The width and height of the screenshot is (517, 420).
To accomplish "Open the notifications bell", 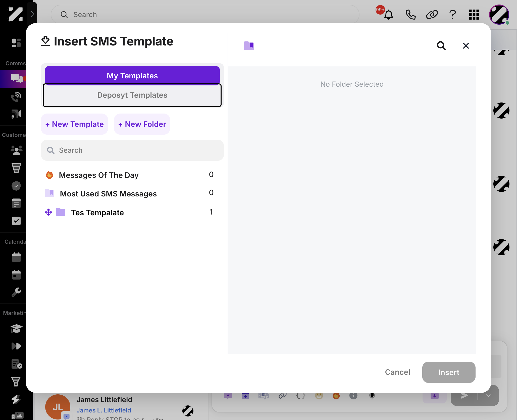I will click(x=388, y=15).
